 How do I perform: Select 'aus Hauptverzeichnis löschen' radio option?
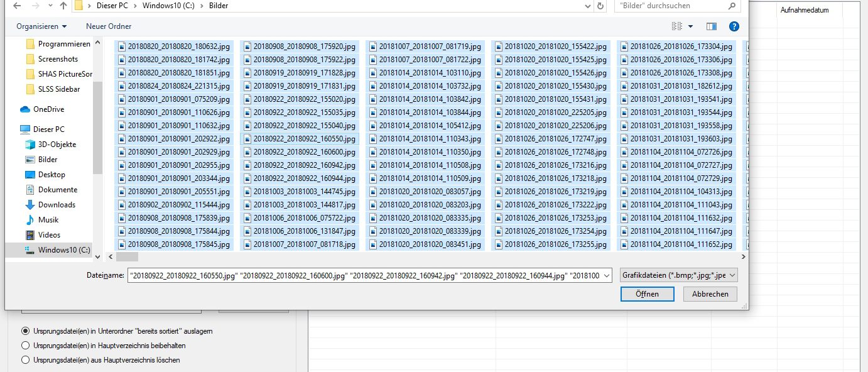[x=26, y=360]
